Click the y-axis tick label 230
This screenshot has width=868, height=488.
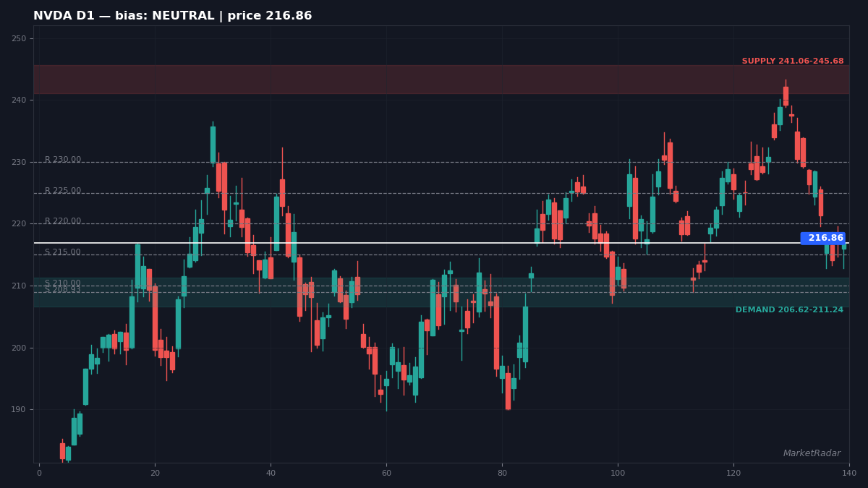pos(20,162)
